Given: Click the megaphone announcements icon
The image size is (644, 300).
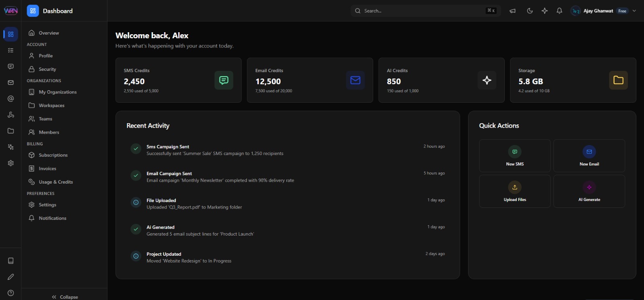Looking at the screenshot, I should coord(512,11).
